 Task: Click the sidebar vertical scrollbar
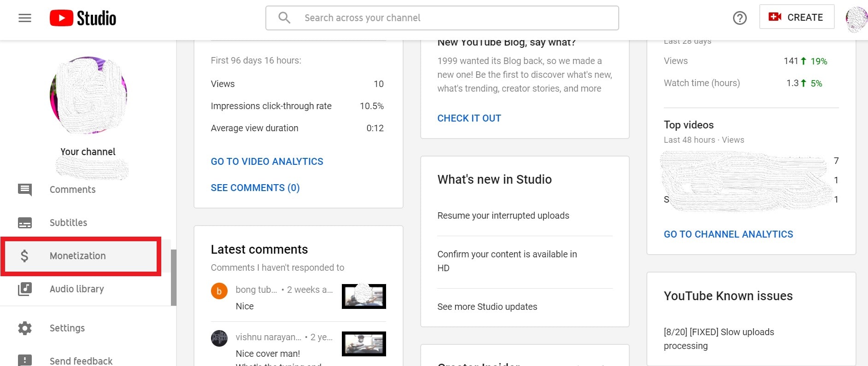click(x=174, y=278)
